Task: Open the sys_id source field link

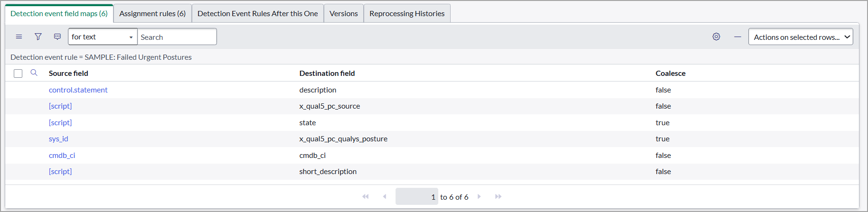Action: 58,138
